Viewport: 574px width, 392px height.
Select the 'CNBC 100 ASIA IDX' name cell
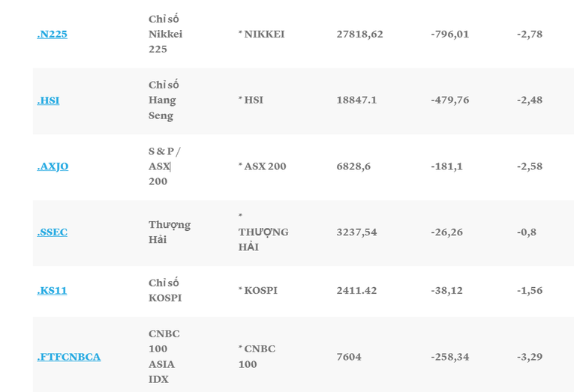click(164, 356)
